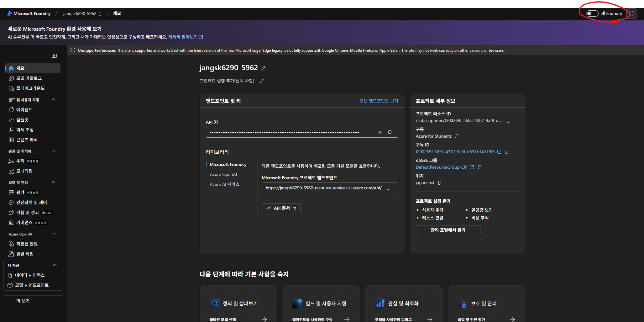
Task: Click the 관리 포털에서 열기 button
Action: [448, 230]
